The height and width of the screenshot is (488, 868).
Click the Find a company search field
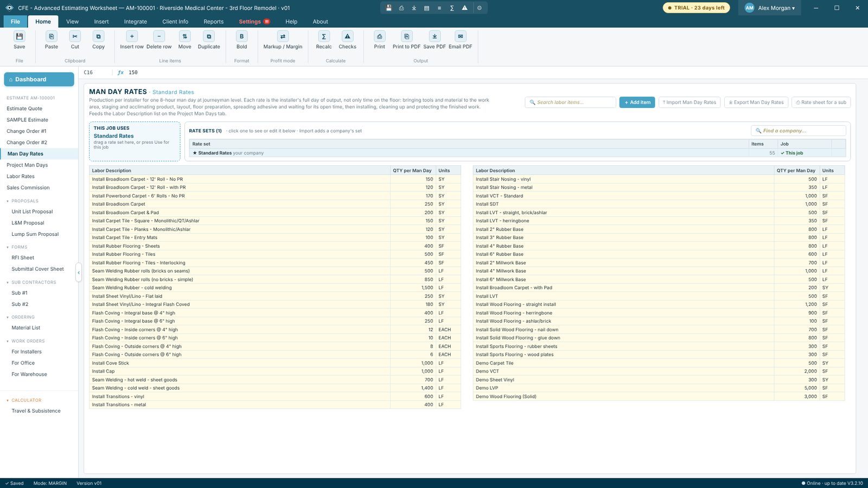tap(799, 131)
